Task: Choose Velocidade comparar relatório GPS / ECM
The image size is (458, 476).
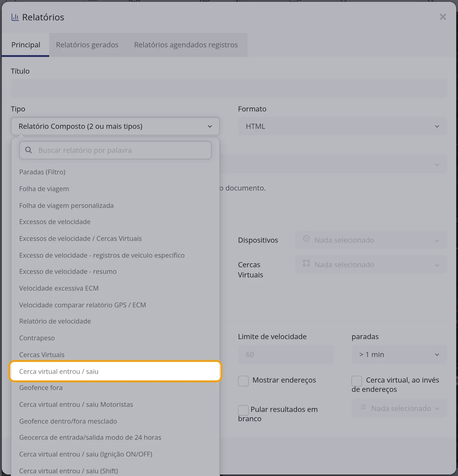Action: (x=115, y=305)
